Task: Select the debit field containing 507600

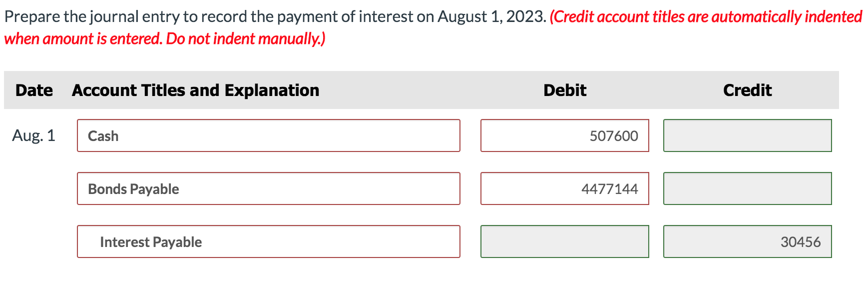Action: (564, 135)
